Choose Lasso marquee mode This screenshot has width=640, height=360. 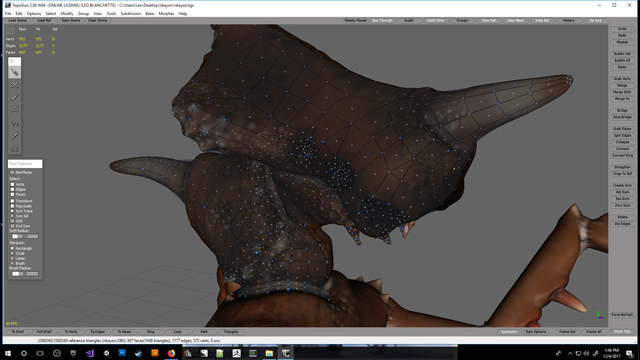pos(12,258)
